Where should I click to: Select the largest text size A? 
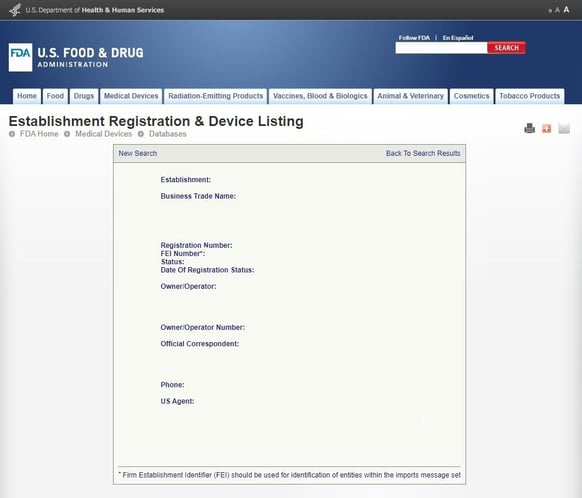[x=566, y=10]
